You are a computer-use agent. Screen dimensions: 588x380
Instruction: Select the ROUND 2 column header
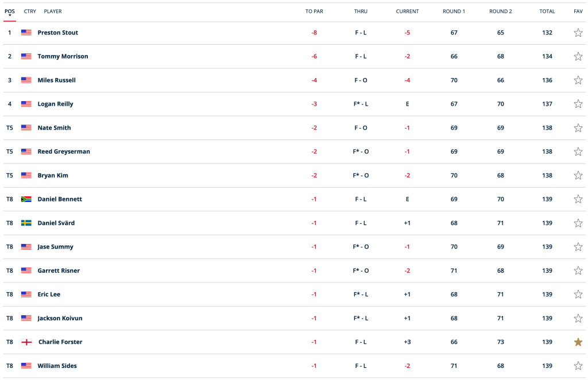click(500, 11)
